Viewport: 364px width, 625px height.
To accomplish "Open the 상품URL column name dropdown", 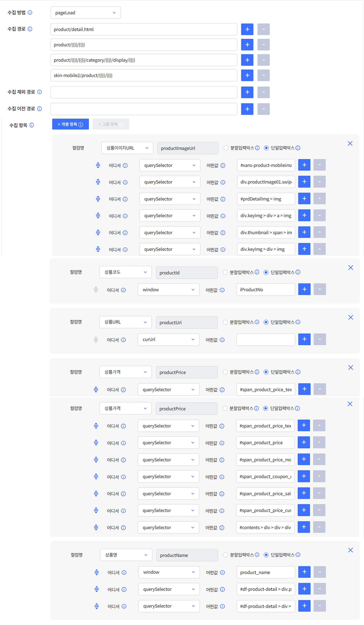I will click(x=126, y=322).
